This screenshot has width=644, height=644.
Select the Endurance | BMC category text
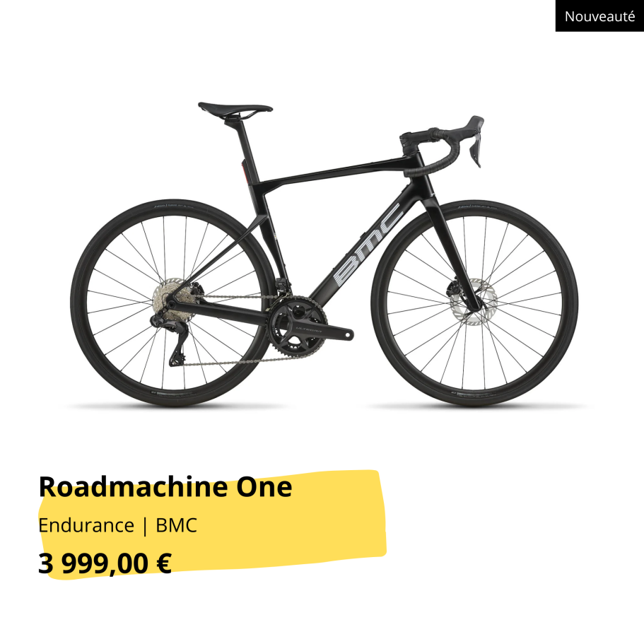(x=118, y=525)
